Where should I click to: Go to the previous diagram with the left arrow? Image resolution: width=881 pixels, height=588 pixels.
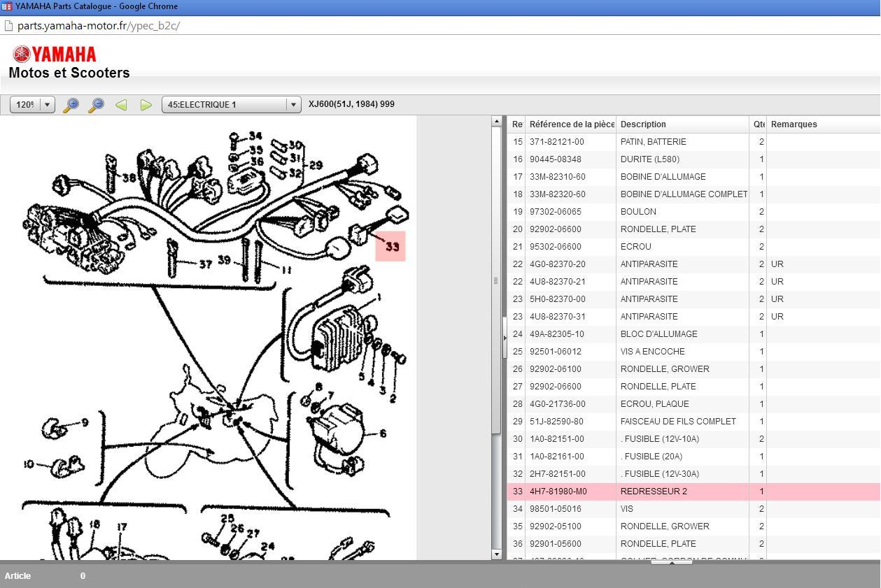(121, 105)
